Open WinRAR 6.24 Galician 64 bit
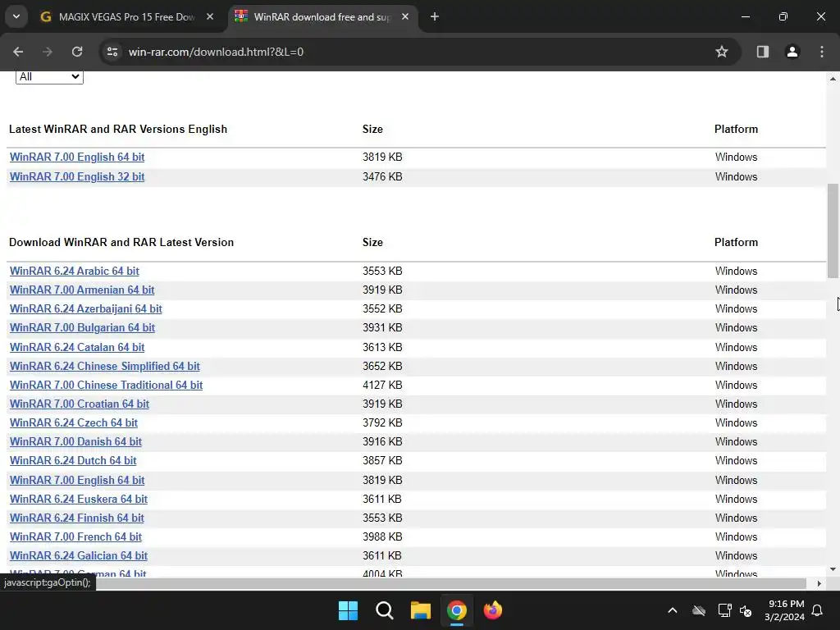This screenshot has width=840, height=630. [79, 555]
